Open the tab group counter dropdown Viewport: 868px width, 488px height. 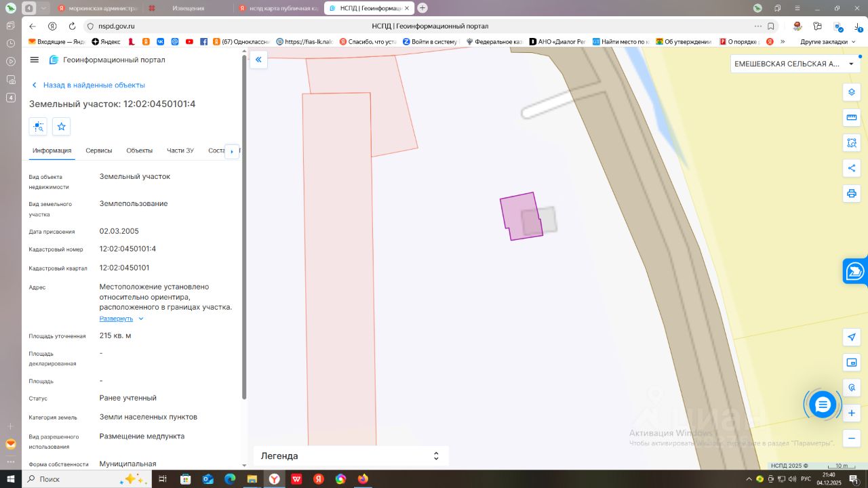[x=44, y=8]
